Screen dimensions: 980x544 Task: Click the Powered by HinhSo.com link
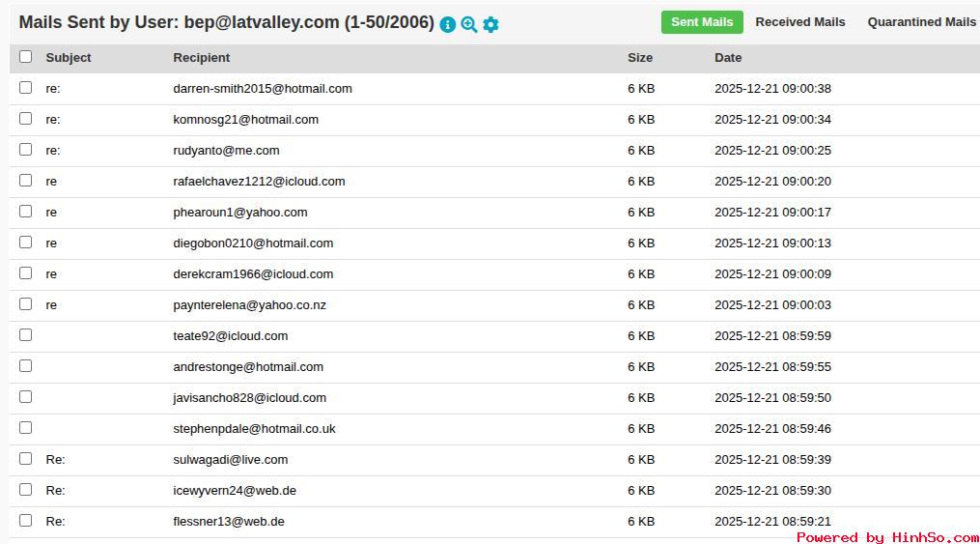(x=886, y=537)
